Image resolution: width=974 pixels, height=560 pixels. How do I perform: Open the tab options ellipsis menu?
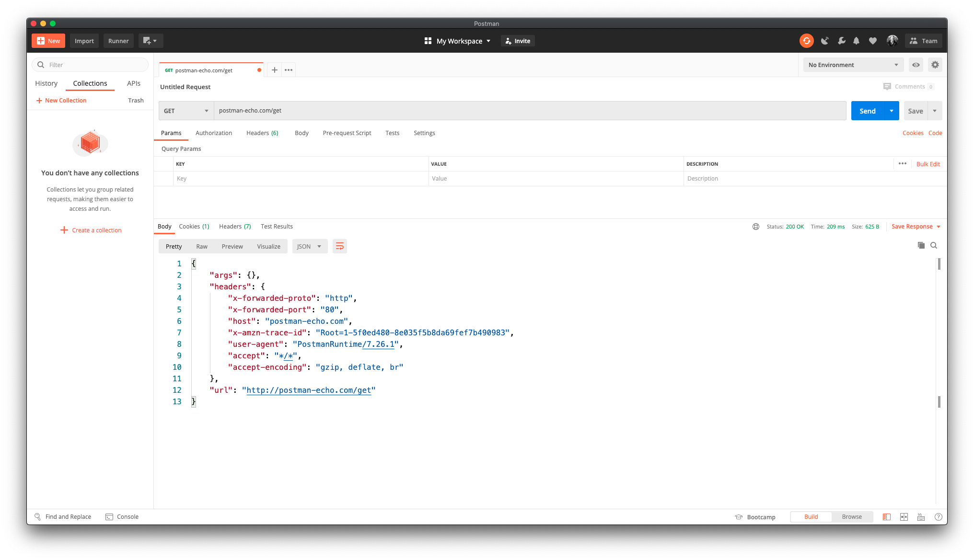coord(289,70)
